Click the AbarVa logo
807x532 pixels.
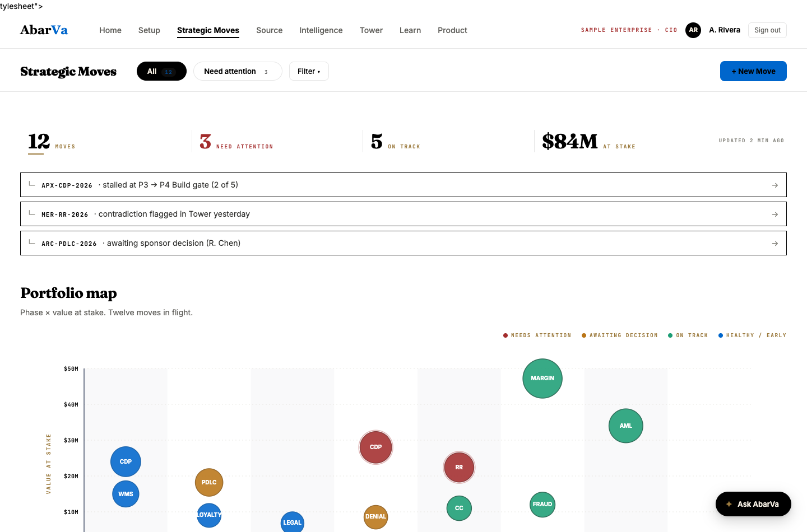[x=44, y=30]
